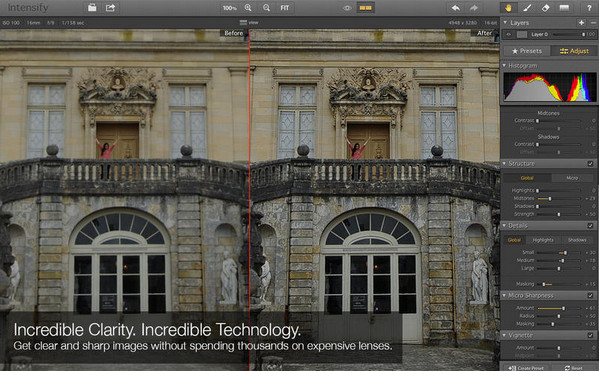Zoom out with the minus magnifier
The width and height of the screenshot is (599, 371).
coord(266,8)
